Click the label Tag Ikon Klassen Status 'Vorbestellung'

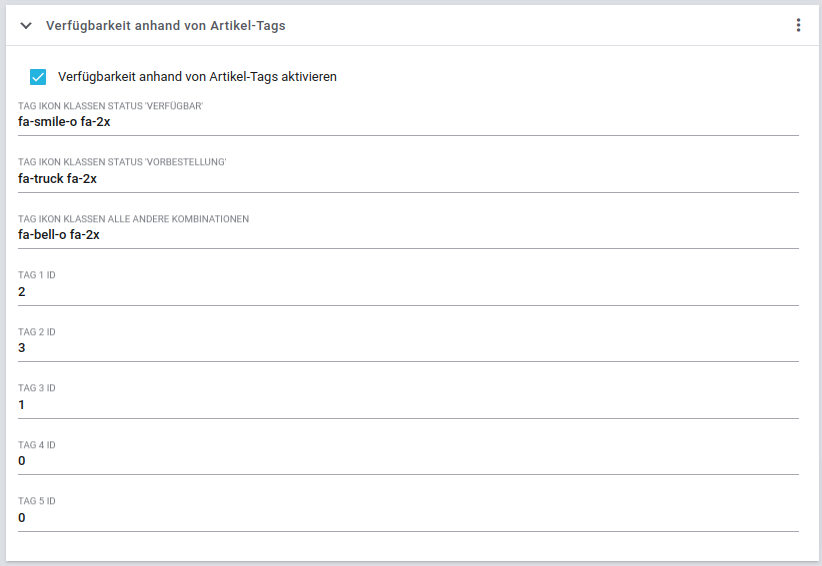[x=122, y=162]
